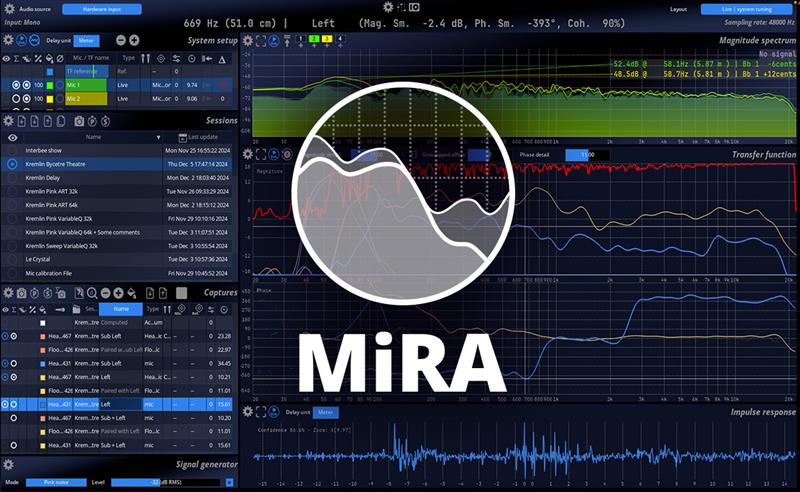This screenshot has height=492, width=800.
Task: Click the circled S icon in Sessions toolbar
Action: coord(106,121)
